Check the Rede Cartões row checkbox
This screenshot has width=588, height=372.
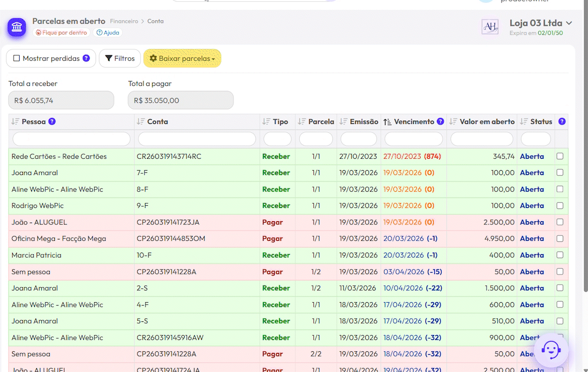[x=560, y=156]
